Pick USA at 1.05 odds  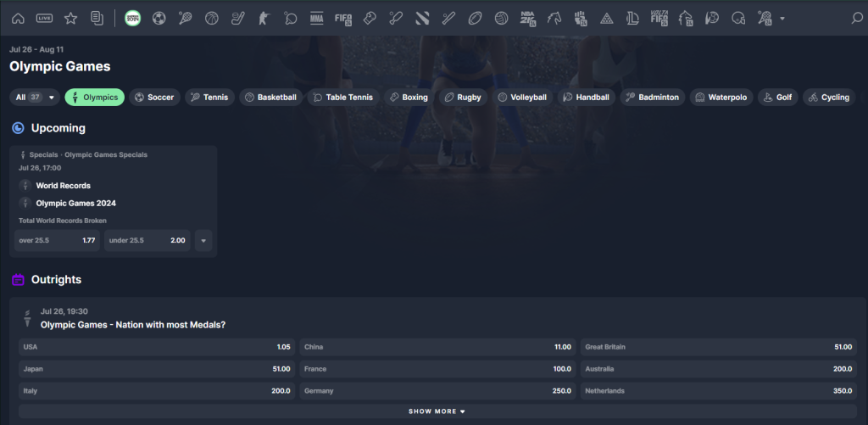click(x=157, y=347)
